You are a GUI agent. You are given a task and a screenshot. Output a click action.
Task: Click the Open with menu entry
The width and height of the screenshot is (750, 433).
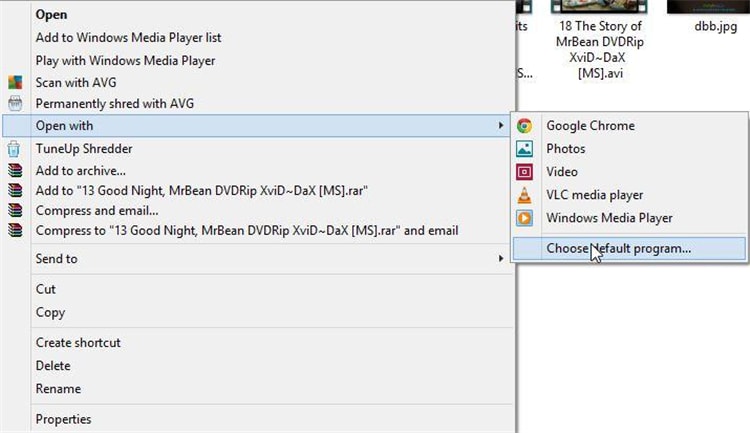256,125
